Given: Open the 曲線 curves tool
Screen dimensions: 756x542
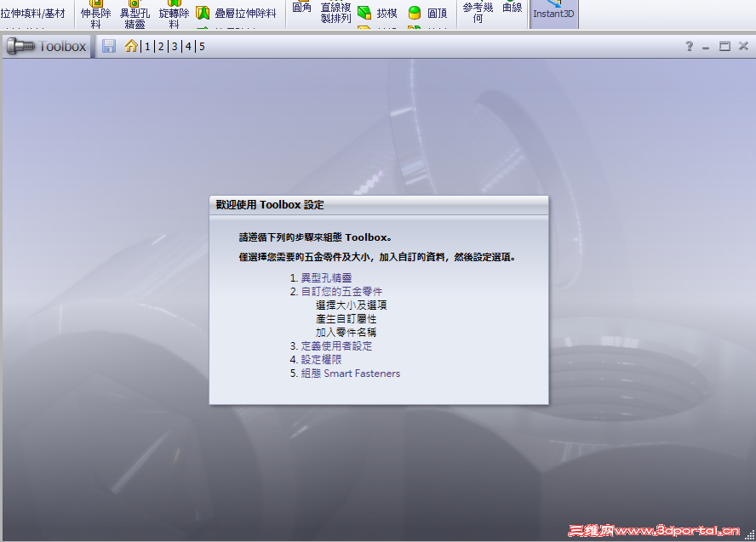Looking at the screenshot, I should coord(512,8).
